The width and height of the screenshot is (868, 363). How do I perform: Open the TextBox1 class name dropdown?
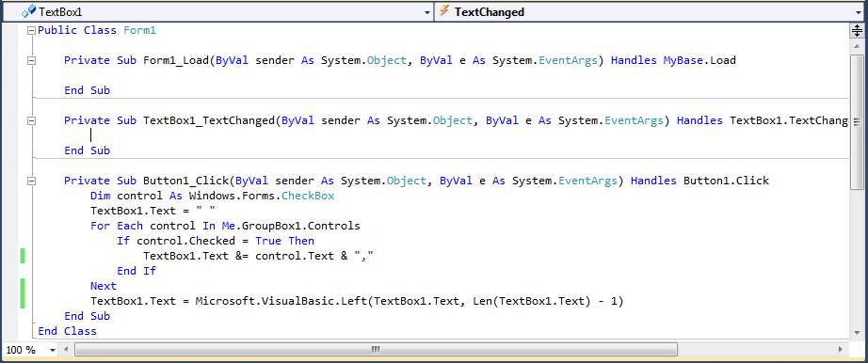click(426, 12)
